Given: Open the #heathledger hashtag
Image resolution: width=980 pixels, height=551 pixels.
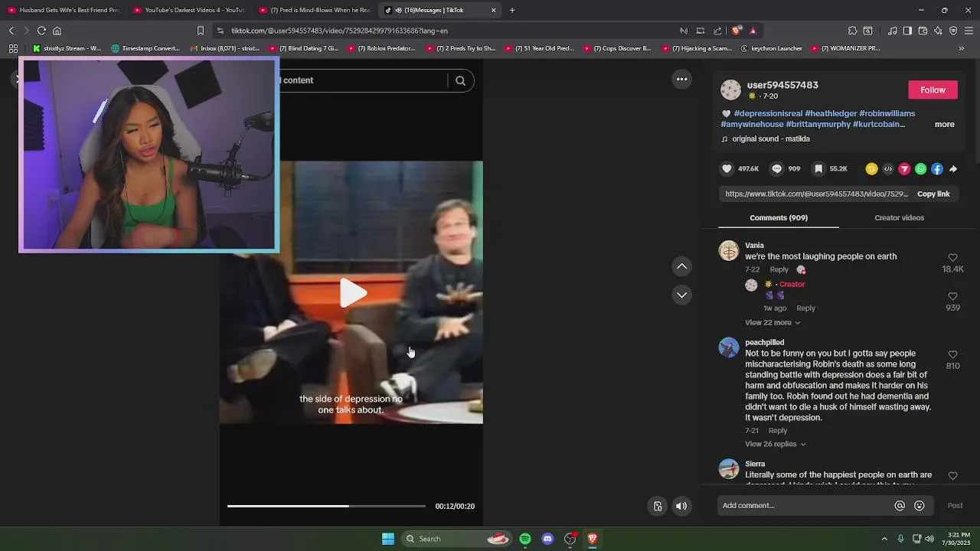Looking at the screenshot, I should (831, 113).
